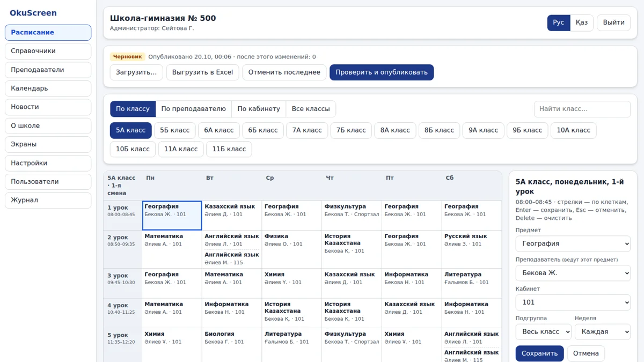
Task: Select the 6А класс chip
Action: pyautogui.click(x=218, y=130)
